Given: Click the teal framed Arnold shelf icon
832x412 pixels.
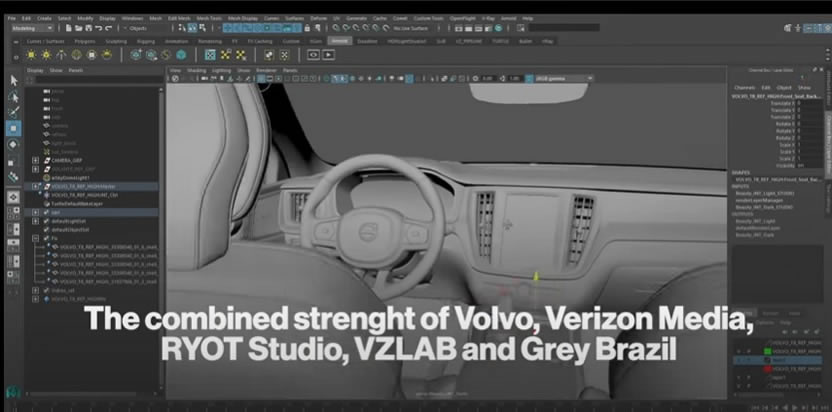Looking at the screenshot, I should (211, 55).
